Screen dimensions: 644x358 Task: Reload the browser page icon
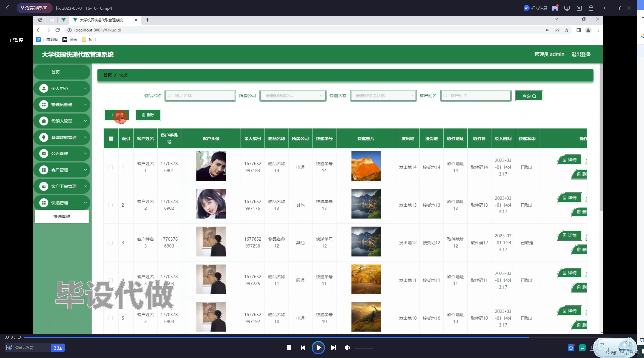58,30
